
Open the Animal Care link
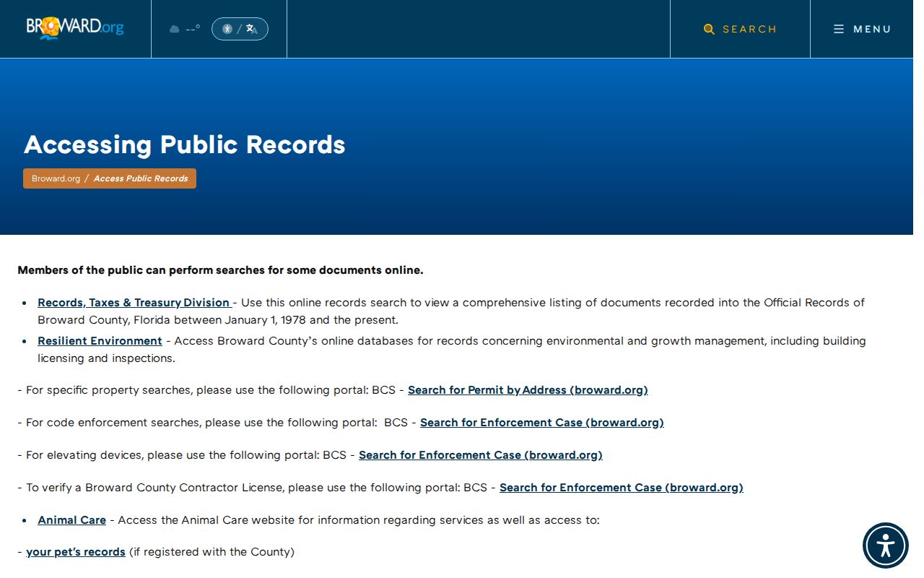pos(71,520)
